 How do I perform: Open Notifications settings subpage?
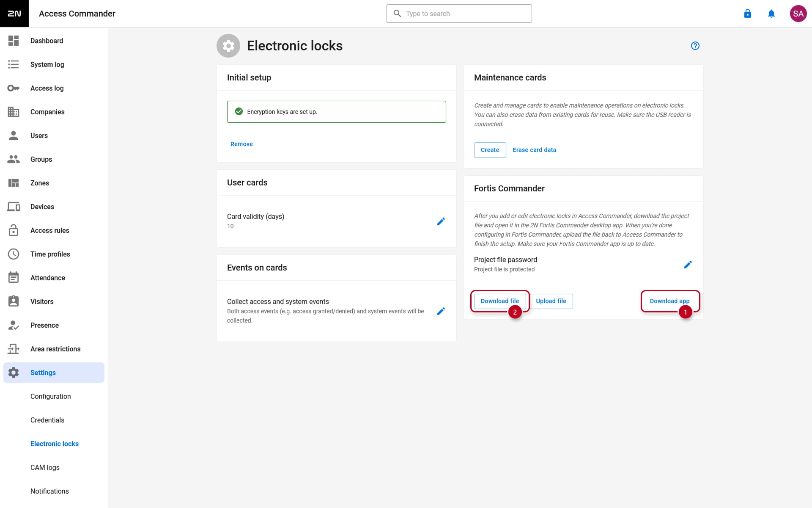(x=54, y=491)
